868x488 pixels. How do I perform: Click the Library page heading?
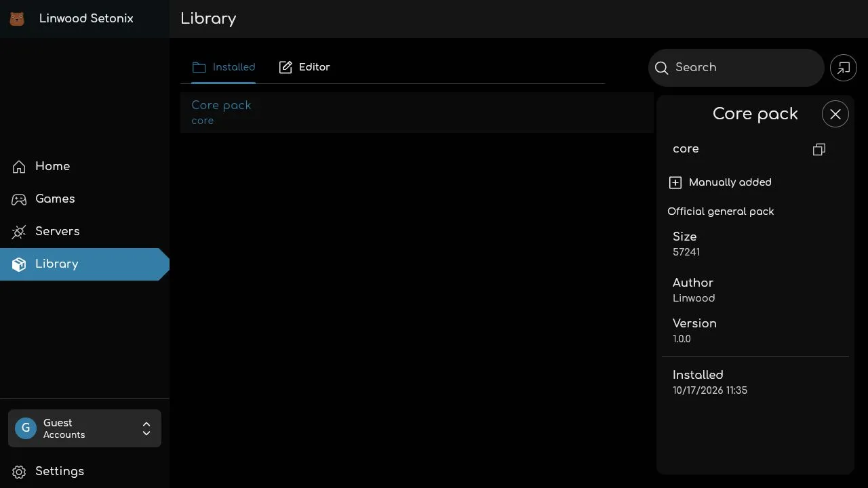[208, 19]
